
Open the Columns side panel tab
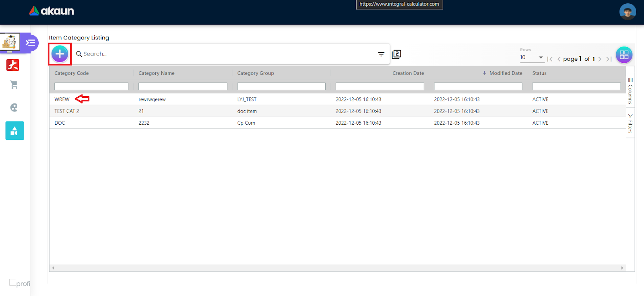[630, 91]
